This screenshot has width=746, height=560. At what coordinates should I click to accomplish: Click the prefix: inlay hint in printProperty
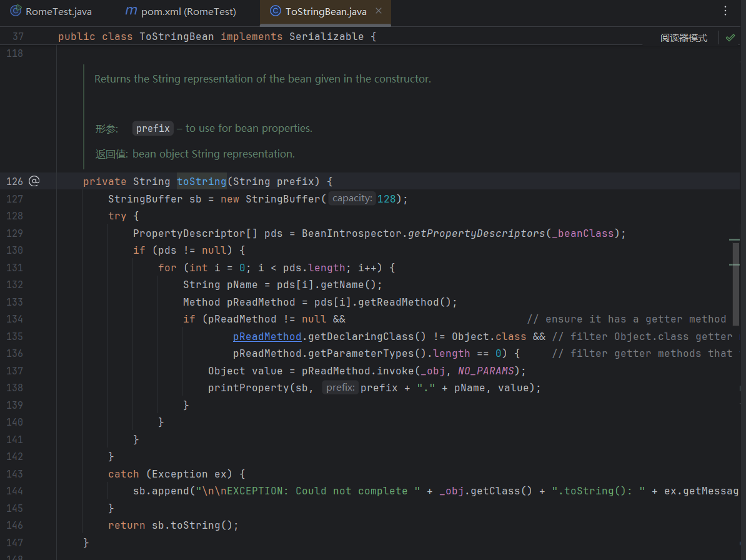click(x=341, y=387)
